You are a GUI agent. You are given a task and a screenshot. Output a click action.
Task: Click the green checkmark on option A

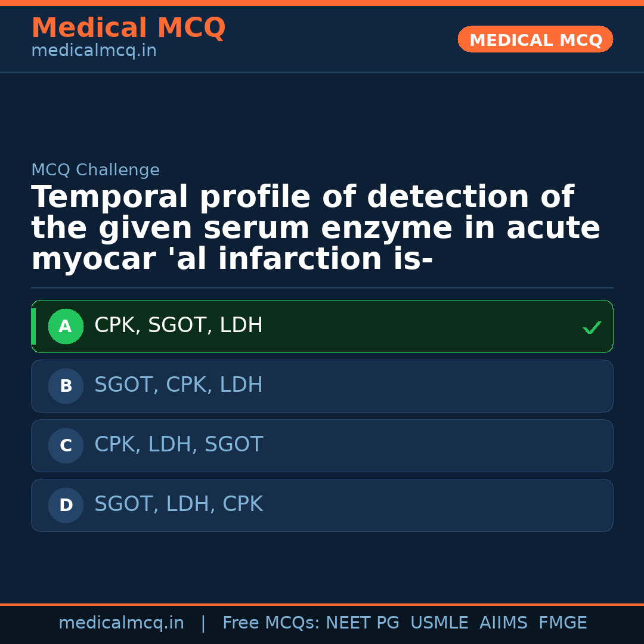(x=592, y=327)
